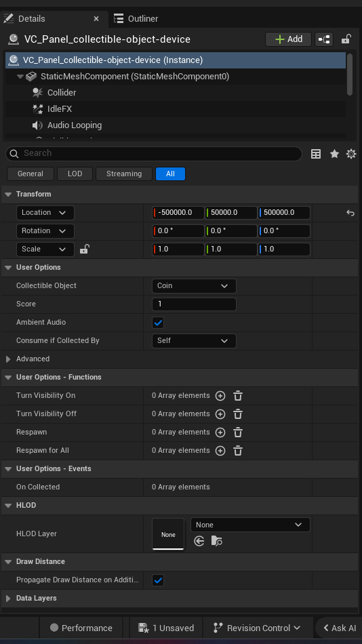The image size is (362, 644).
Task: Collapse the StaticMeshComponent tree node
Action: point(20,77)
